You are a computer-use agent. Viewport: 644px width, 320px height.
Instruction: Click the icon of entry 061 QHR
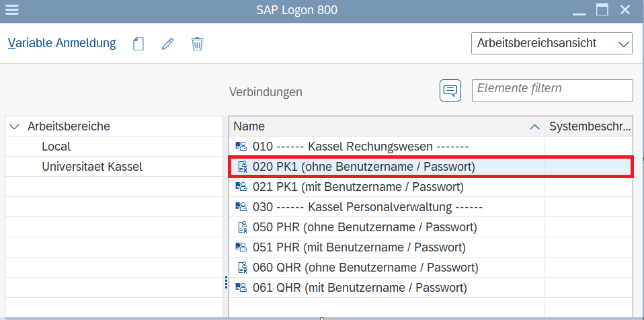click(x=241, y=288)
